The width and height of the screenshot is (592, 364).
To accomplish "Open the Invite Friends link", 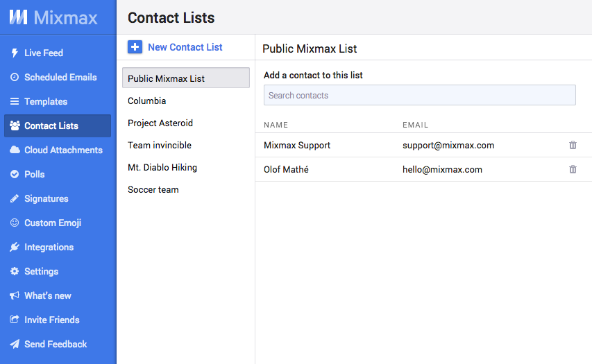I will pos(51,320).
